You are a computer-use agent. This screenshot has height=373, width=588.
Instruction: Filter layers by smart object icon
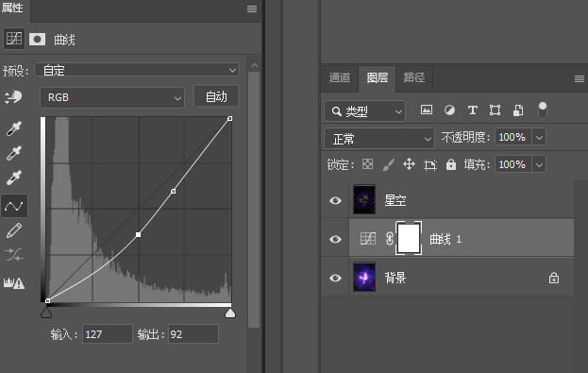pos(518,110)
